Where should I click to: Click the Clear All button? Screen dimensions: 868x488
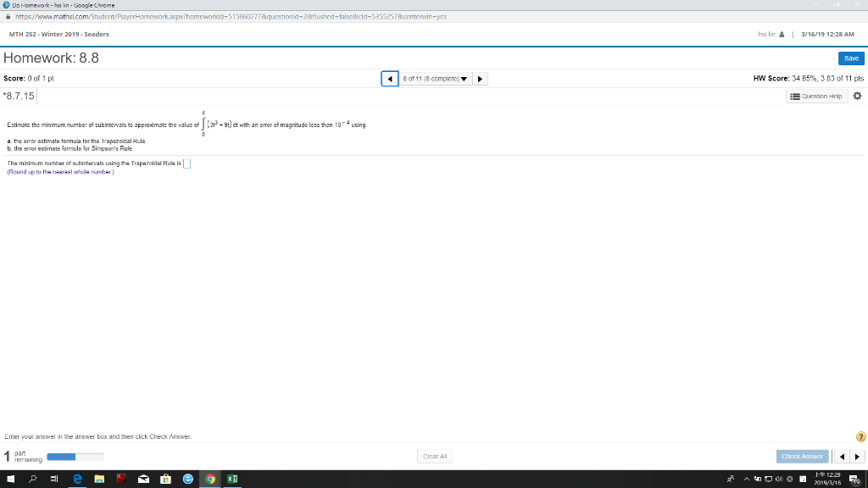(x=434, y=456)
